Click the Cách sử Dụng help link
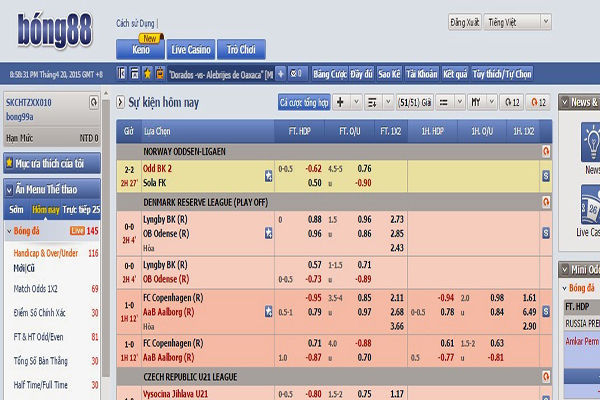This screenshot has height=400, width=600. tap(135, 23)
